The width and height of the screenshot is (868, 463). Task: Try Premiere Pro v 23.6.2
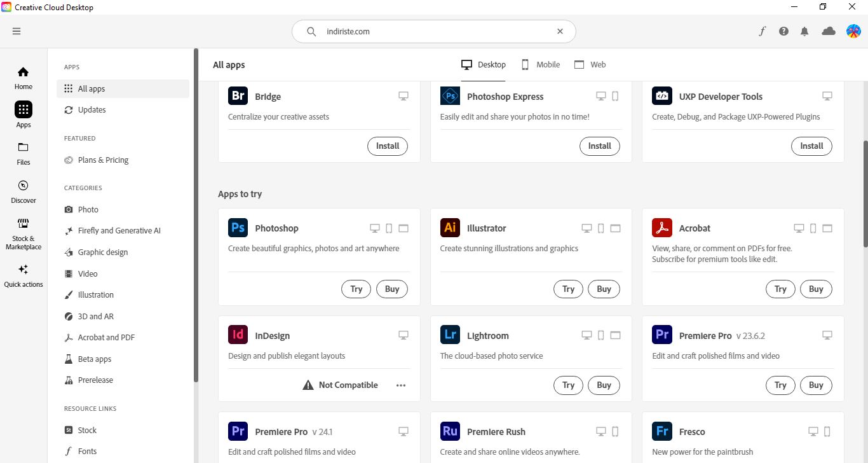coord(780,385)
